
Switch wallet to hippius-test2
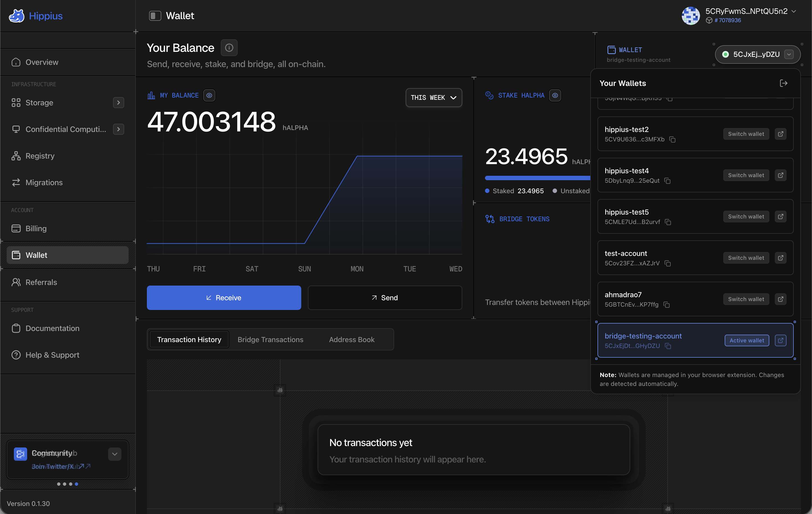(x=746, y=134)
